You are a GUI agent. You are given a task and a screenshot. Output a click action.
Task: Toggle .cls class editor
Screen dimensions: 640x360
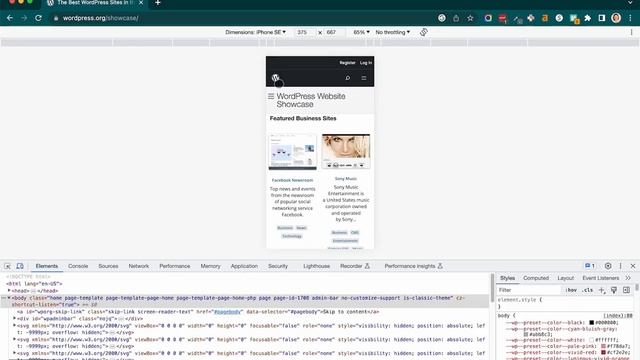[588, 290]
